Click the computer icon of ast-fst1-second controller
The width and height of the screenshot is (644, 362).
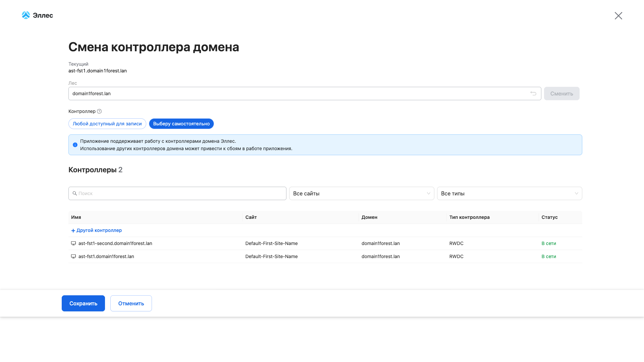click(73, 243)
